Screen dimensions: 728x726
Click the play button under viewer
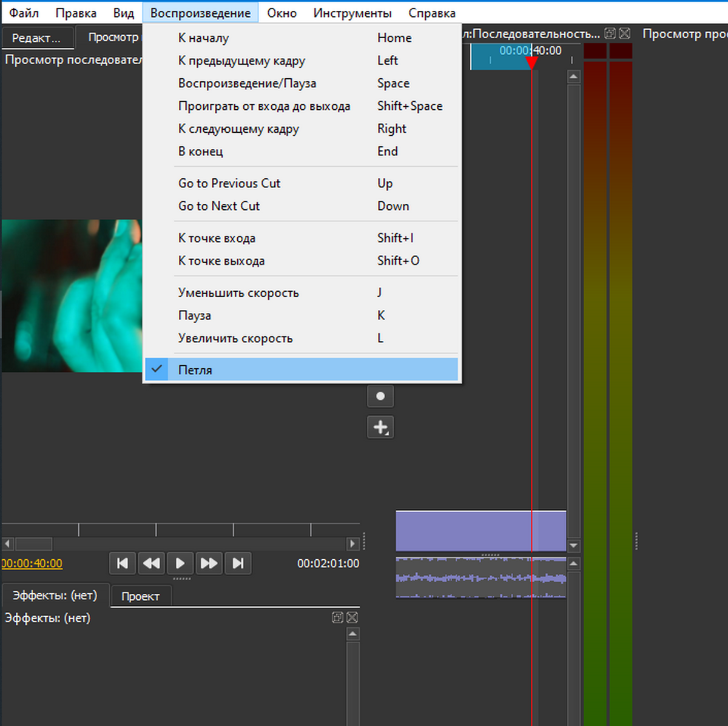click(x=180, y=563)
